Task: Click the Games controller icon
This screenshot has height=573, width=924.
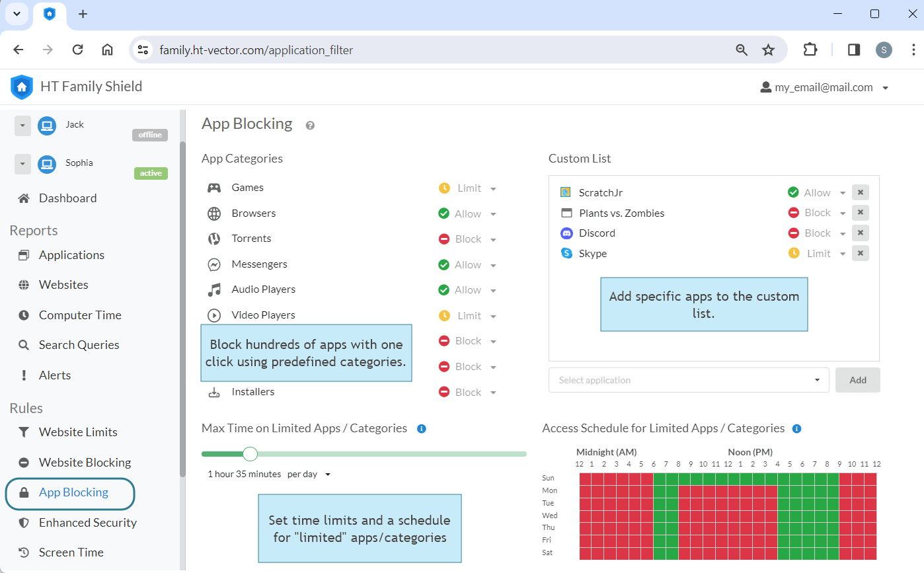Action: click(214, 188)
